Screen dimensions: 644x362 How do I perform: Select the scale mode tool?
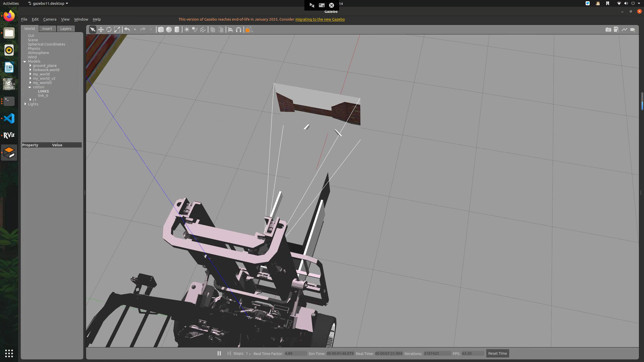tap(117, 30)
